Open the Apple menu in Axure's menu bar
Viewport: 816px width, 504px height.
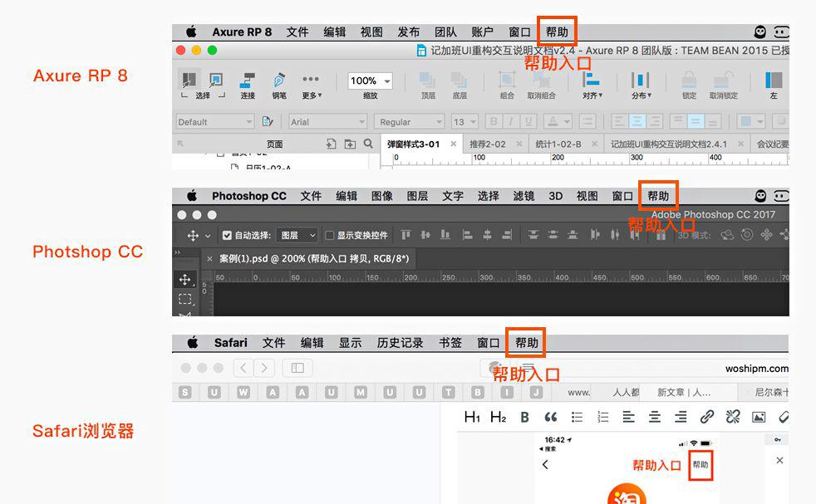point(191,32)
